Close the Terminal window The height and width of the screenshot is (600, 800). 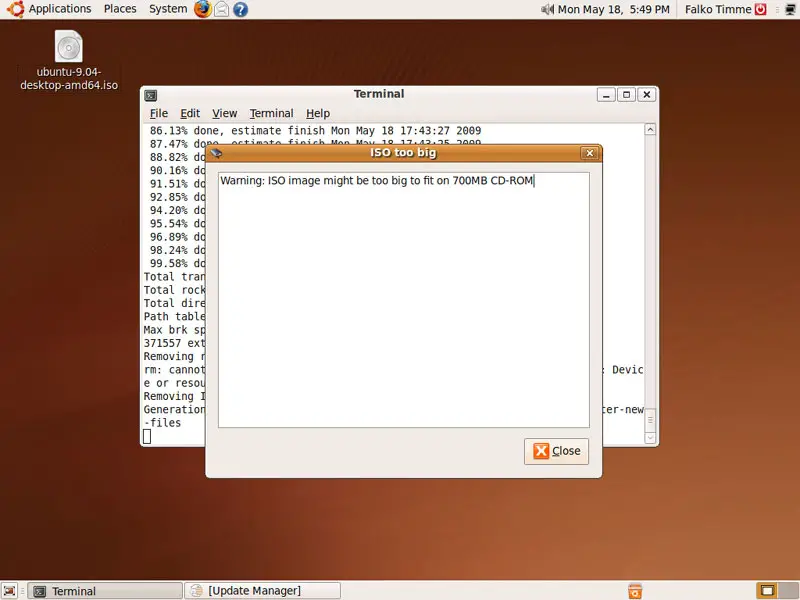[646, 95]
